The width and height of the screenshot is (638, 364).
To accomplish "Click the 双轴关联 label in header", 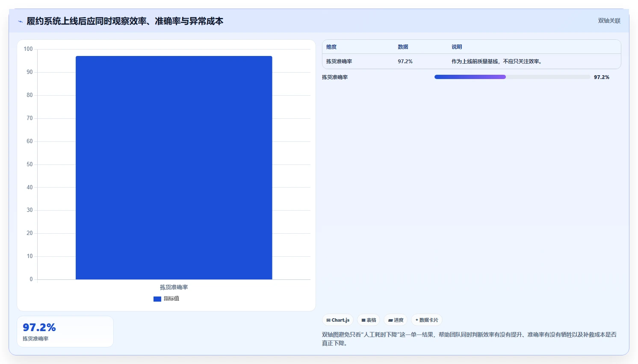I will click(609, 21).
